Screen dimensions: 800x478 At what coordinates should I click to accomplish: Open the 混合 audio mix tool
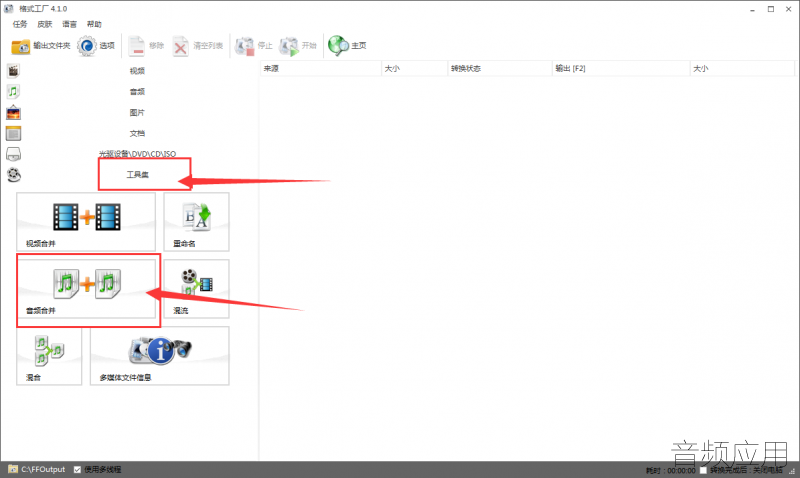tap(49, 356)
